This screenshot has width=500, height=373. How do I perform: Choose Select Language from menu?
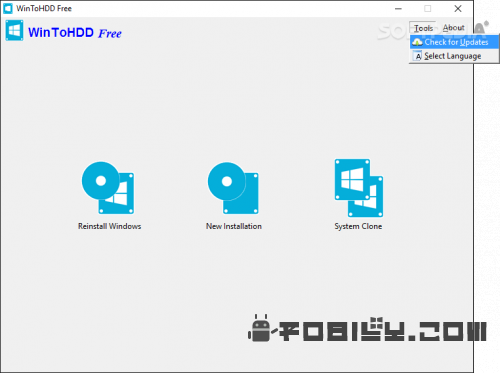click(454, 56)
